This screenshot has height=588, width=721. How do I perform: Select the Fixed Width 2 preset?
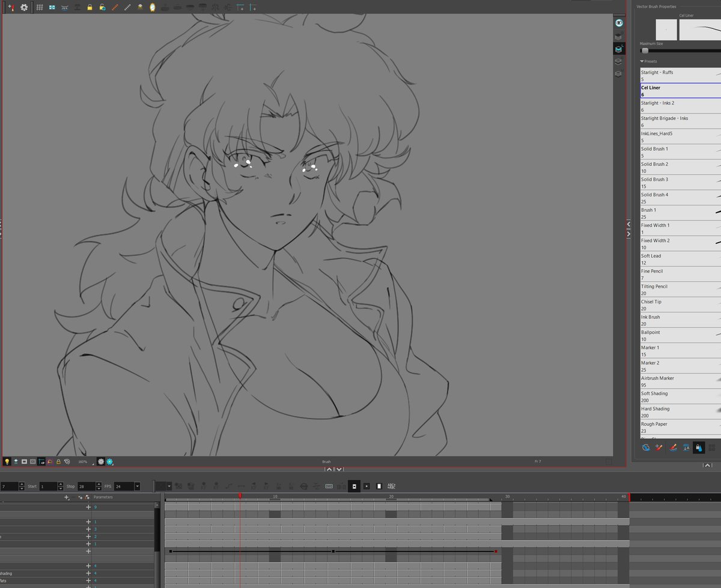pyautogui.click(x=680, y=244)
